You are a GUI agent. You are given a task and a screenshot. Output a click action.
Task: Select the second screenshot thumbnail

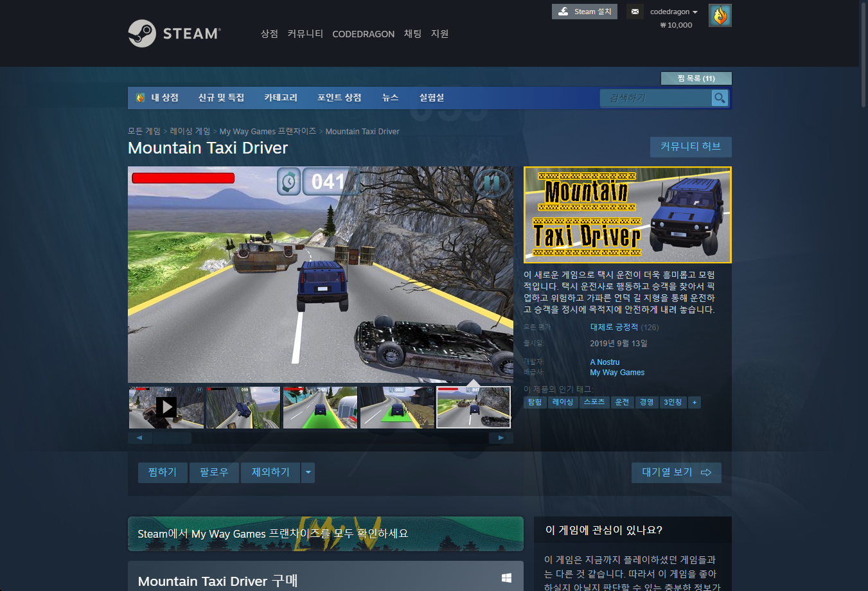coord(244,407)
